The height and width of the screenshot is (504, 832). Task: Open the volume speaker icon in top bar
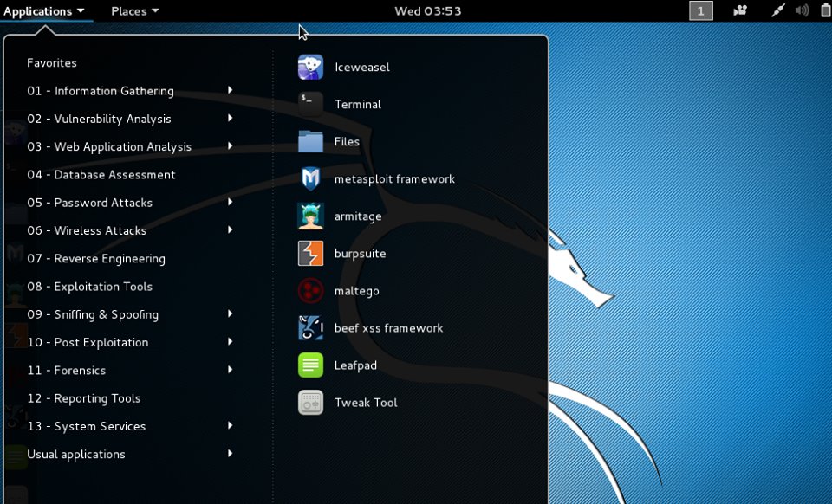click(802, 10)
